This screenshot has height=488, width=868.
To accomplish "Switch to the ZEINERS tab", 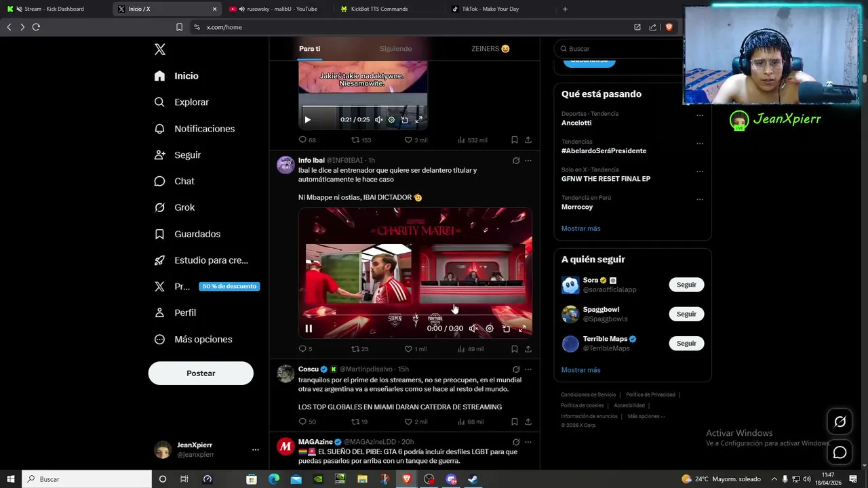I will pos(490,49).
